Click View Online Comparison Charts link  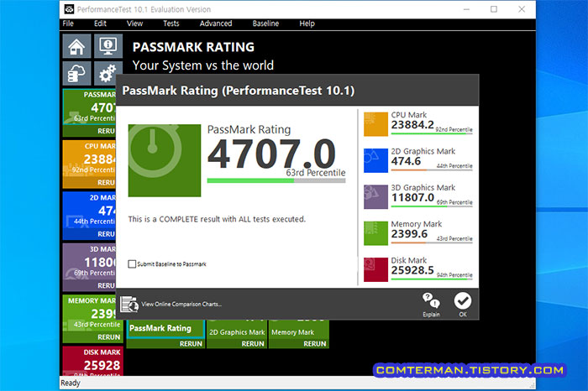[x=181, y=304]
